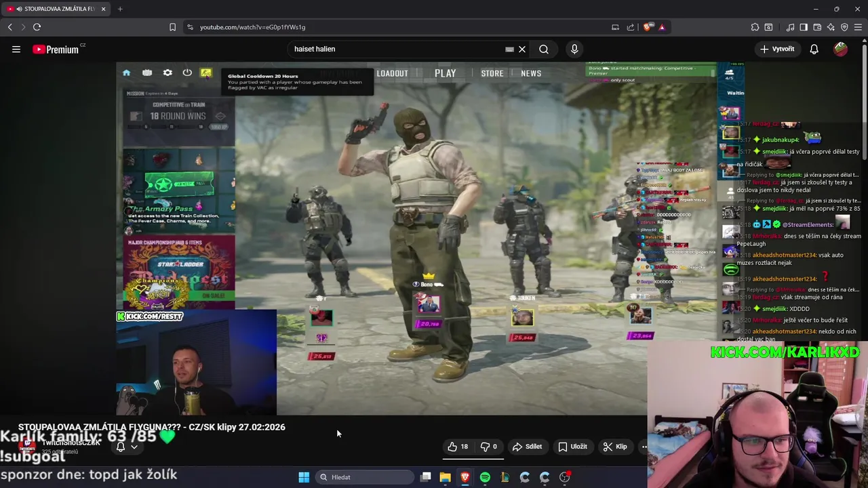Open the Brave playlist music note icon
The width and height of the screenshot is (868, 488).
(x=790, y=27)
